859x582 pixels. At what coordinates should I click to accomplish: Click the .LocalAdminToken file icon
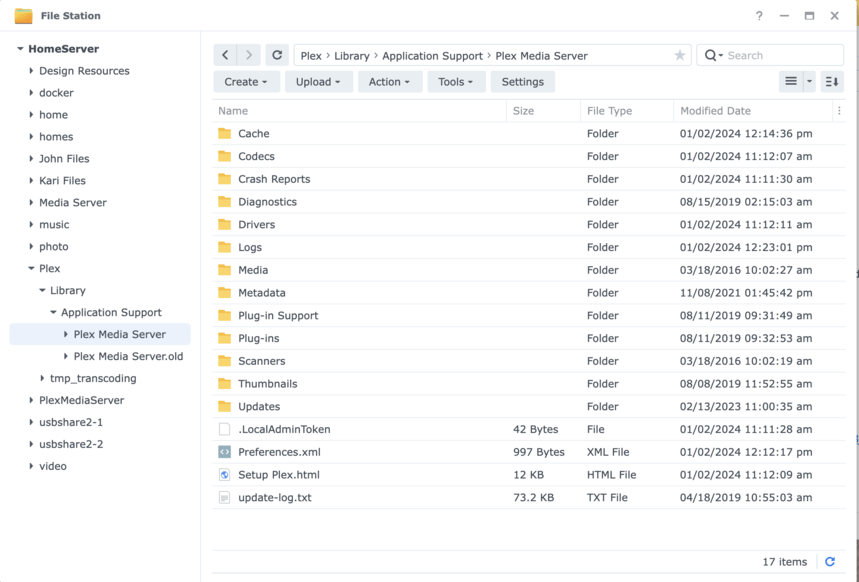[x=225, y=429]
